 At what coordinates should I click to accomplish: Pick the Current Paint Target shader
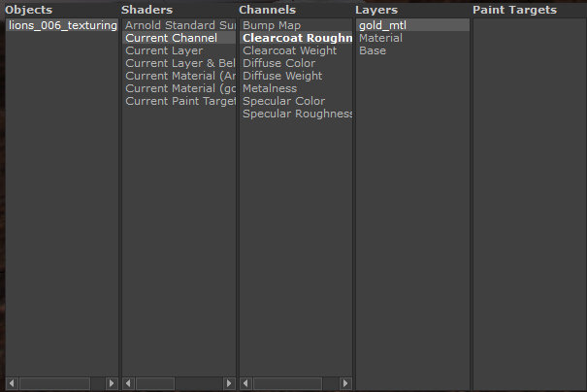pyautogui.click(x=180, y=101)
